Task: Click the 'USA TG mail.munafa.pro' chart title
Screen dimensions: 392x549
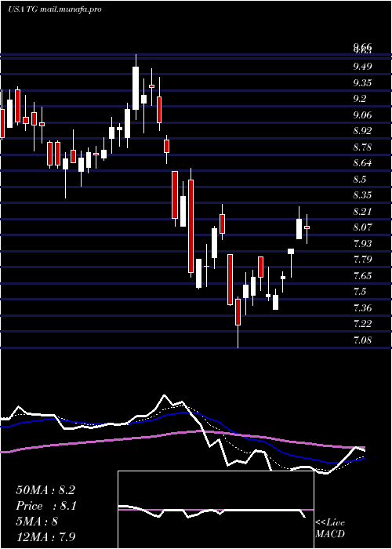Action: (x=55, y=9)
